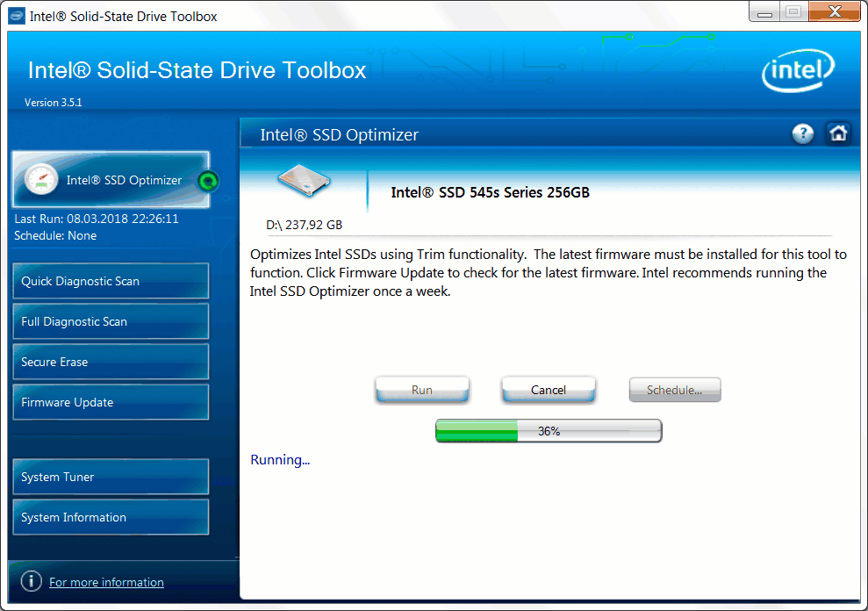
Task: Open Quick Diagnostic Scan
Action: click(111, 281)
